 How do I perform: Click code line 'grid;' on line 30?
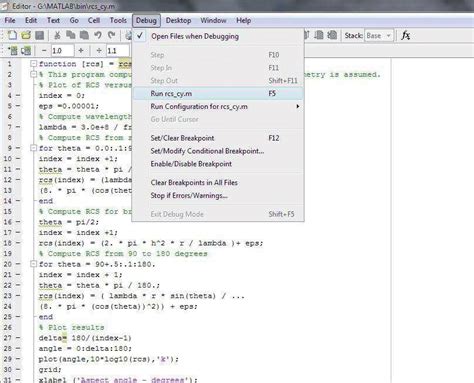pos(50,369)
